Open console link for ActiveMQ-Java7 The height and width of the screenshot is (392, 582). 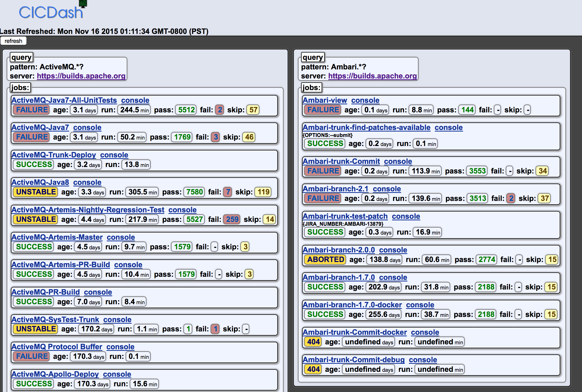(x=87, y=127)
